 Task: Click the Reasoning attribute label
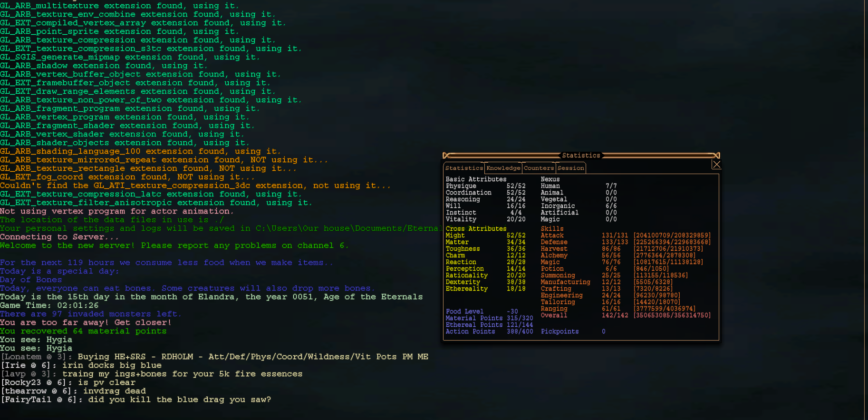click(463, 199)
